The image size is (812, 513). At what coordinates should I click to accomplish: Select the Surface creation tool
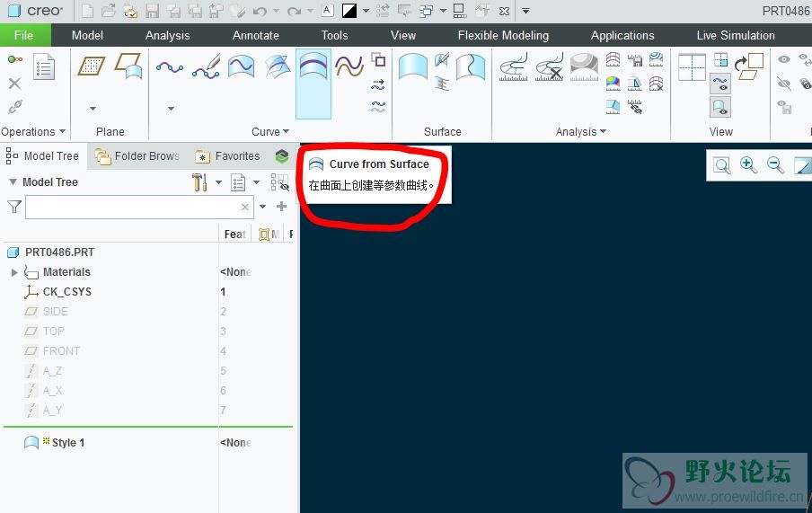click(x=412, y=66)
